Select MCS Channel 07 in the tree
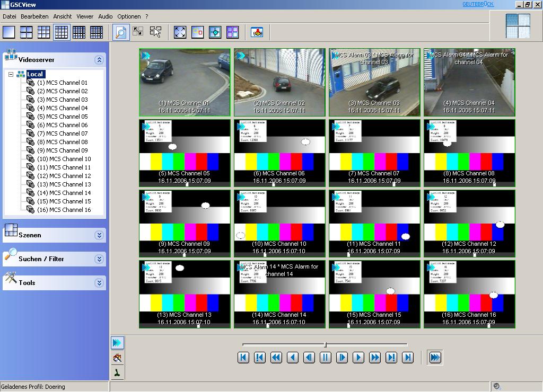Image resolution: width=543 pixels, height=392 pixels. (62, 133)
